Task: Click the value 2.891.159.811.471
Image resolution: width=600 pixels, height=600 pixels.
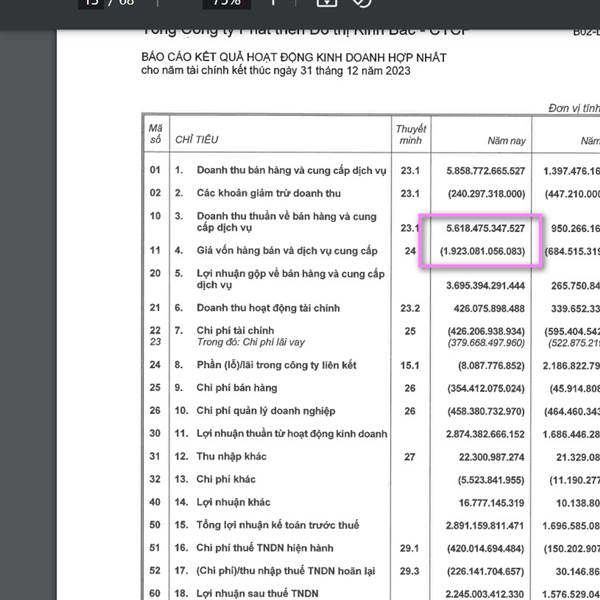Action: [x=485, y=526]
